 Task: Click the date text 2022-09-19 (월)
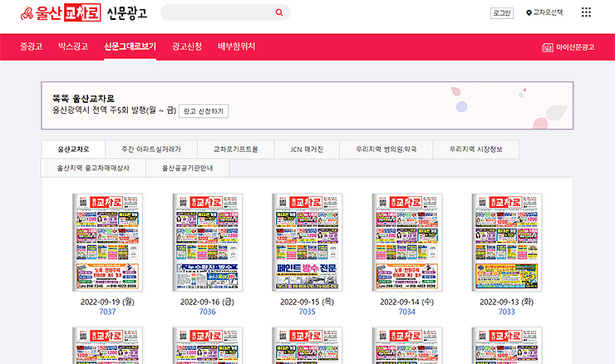107,302
